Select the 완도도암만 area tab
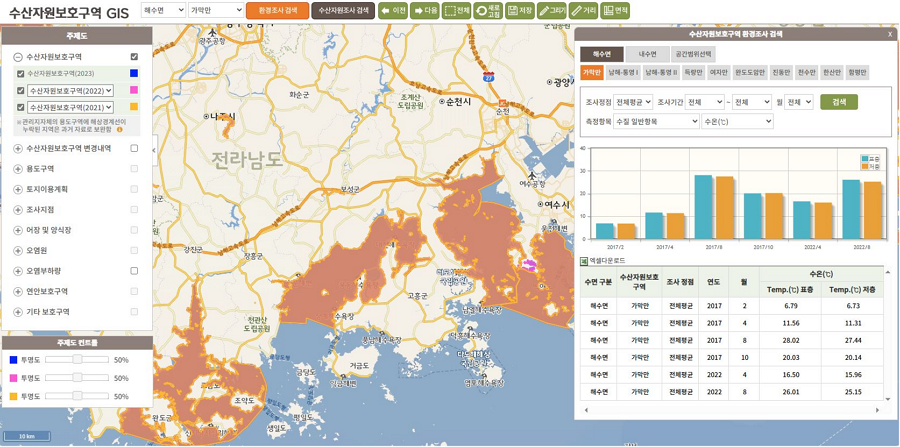 [750, 73]
